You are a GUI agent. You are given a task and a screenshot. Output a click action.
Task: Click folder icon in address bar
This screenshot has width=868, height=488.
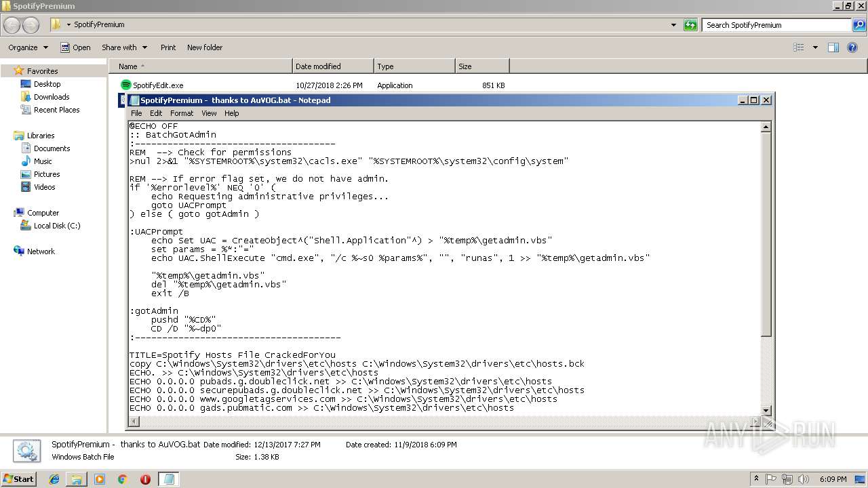coord(56,24)
